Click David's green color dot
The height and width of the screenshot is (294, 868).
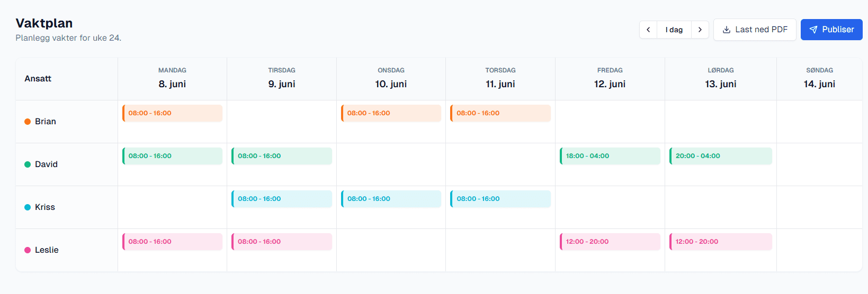click(28, 164)
